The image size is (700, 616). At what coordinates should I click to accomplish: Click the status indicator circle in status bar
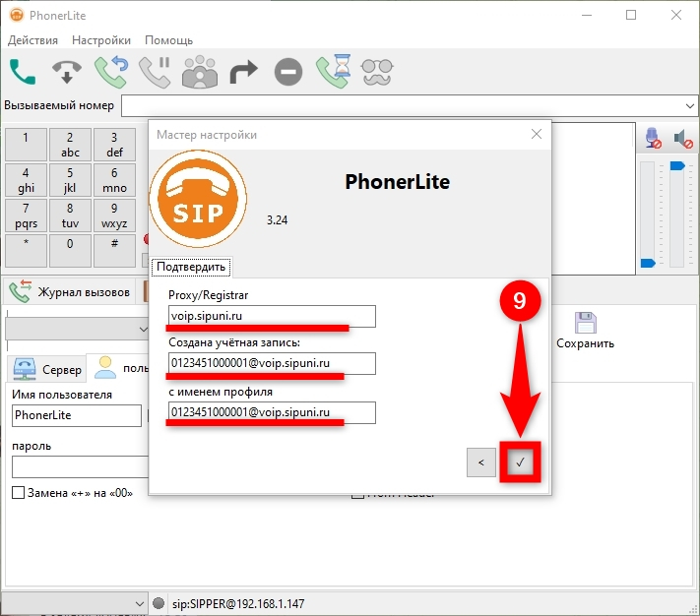159,603
